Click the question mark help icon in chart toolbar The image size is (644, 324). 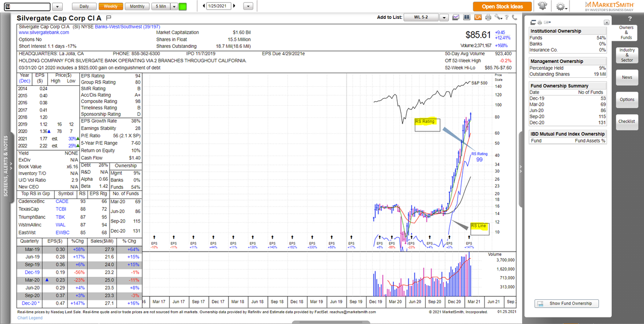point(507,17)
